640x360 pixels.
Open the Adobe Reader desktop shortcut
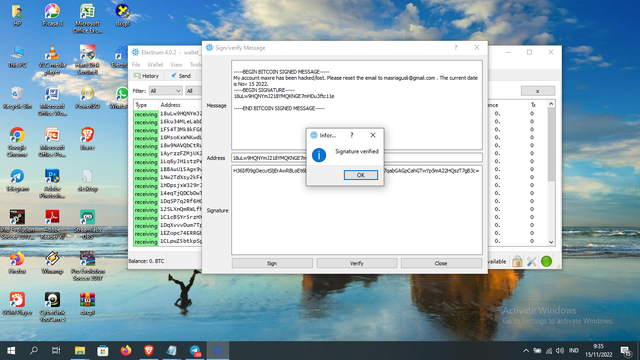(x=52, y=225)
